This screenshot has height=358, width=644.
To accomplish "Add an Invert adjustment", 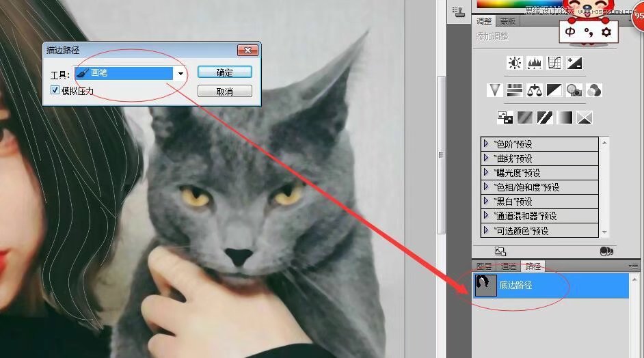I will click(505, 118).
